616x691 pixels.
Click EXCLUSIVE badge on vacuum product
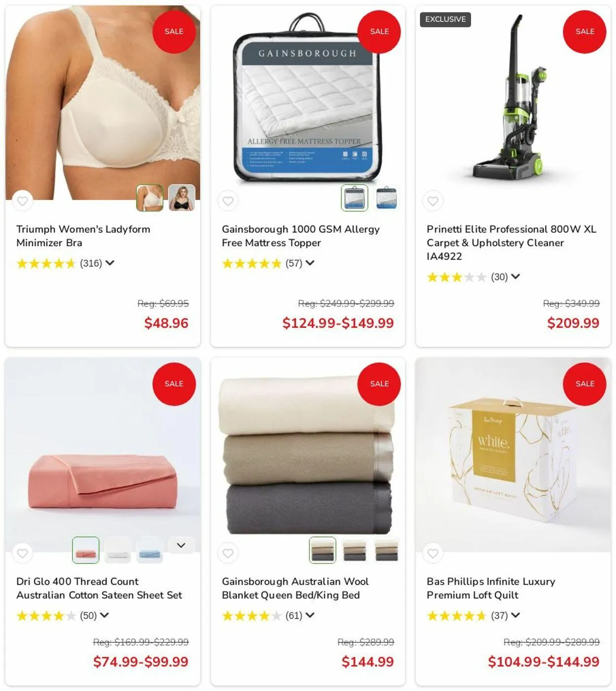pyautogui.click(x=445, y=19)
